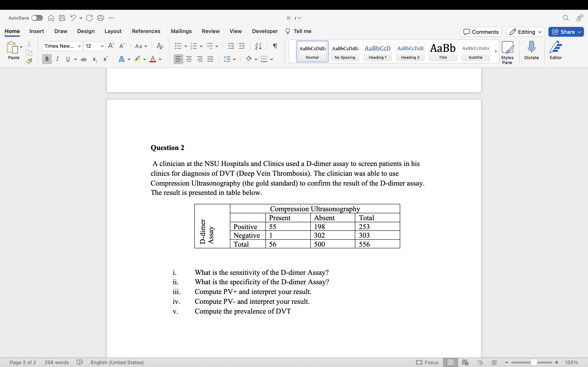Click the Strikethrough formatting icon

pos(84,59)
